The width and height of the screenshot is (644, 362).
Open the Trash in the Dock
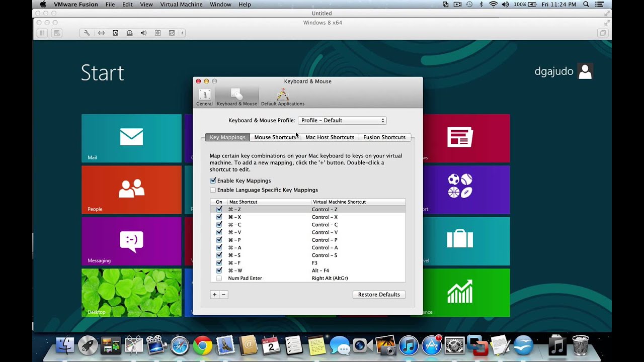tap(581, 345)
